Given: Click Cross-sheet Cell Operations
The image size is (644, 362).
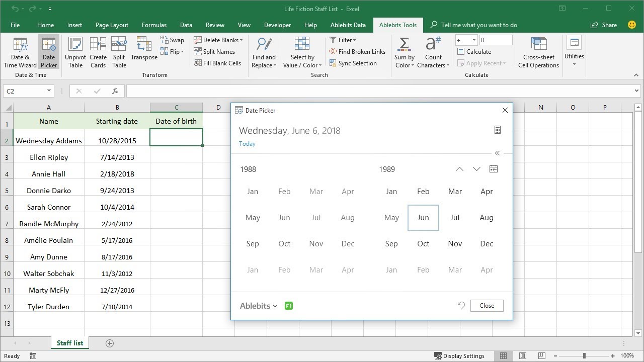Looking at the screenshot, I should coord(538,52).
